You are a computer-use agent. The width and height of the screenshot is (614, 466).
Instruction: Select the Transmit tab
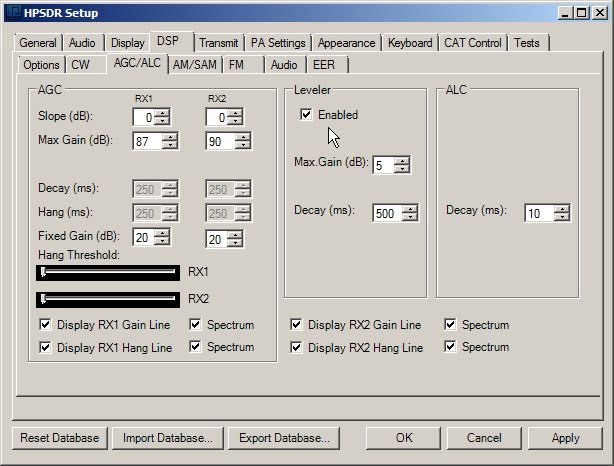coord(219,43)
